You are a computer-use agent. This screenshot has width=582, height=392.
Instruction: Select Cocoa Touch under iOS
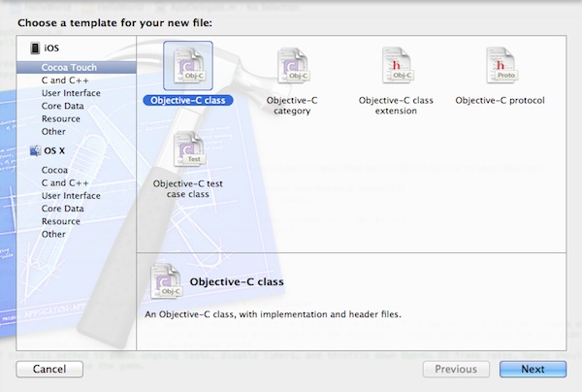tap(69, 68)
